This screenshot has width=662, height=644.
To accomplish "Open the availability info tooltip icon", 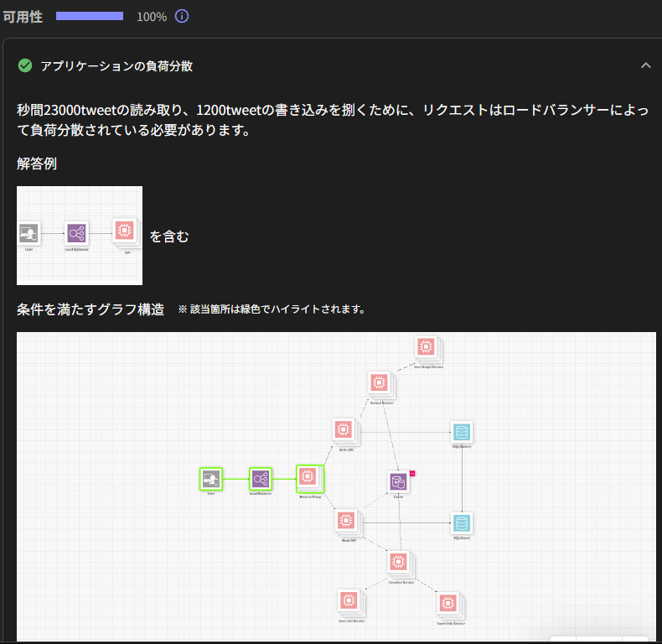I will tap(182, 17).
